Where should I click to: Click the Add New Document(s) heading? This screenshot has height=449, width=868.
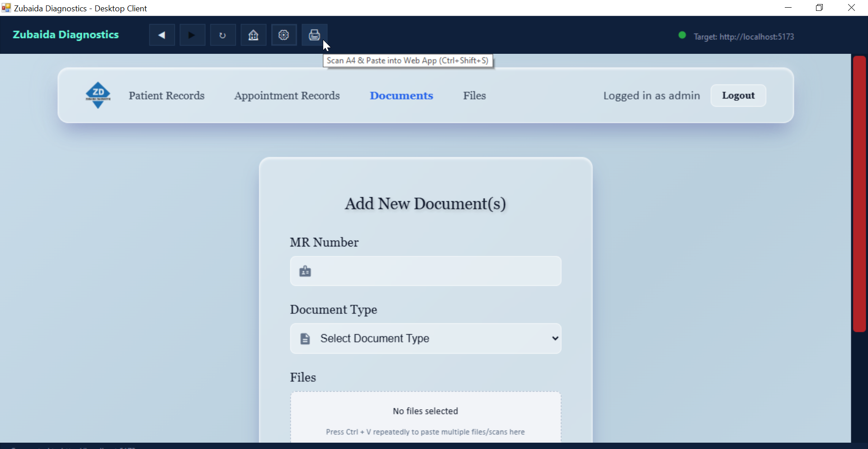tap(425, 203)
